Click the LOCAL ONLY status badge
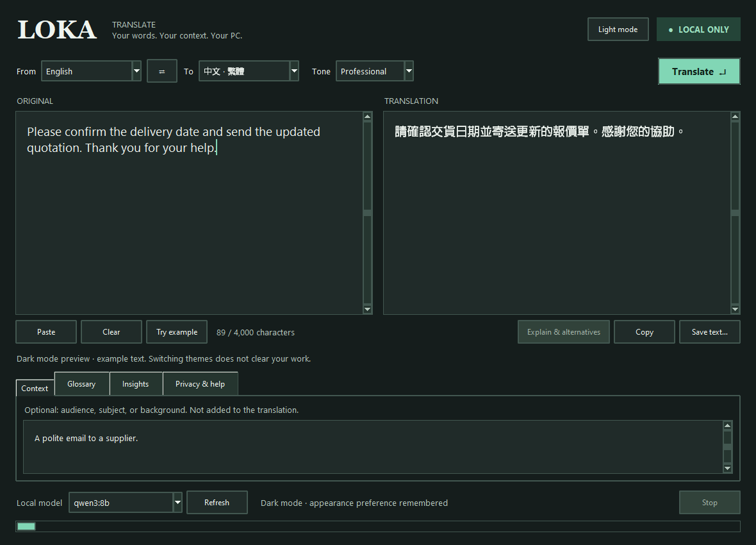Viewport: 756px width, 545px height. 698,29
